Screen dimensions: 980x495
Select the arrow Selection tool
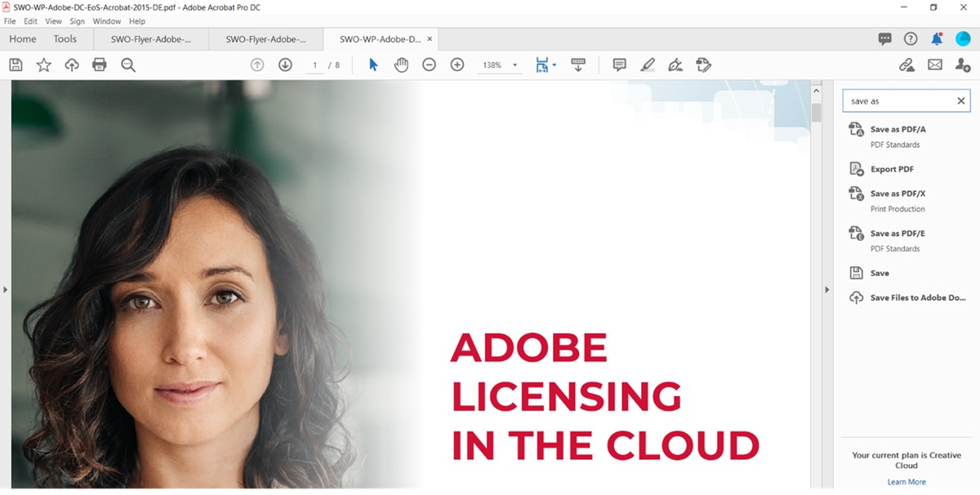point(372,65)
